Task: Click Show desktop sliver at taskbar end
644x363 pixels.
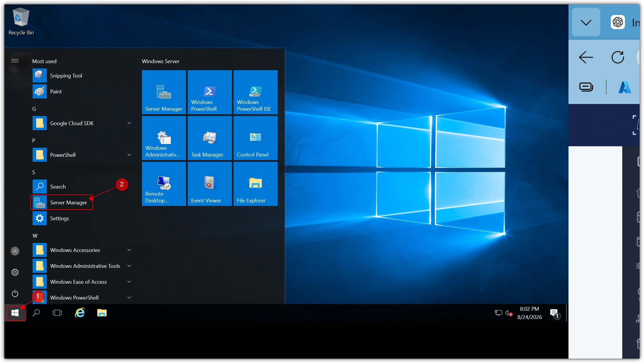Action: point(567,313)
